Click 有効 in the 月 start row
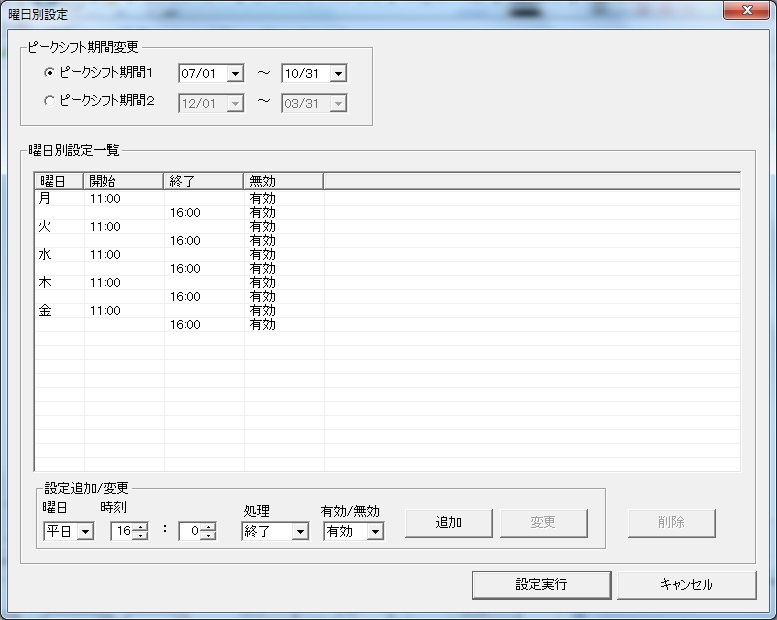The image size is (777, 620). coord(263,199)
